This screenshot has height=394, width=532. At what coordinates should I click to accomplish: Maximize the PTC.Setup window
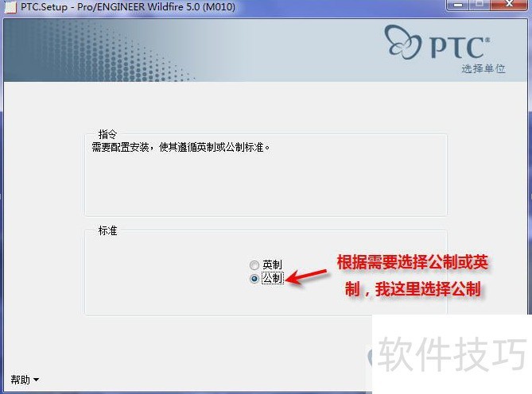[x=480, y=5]
